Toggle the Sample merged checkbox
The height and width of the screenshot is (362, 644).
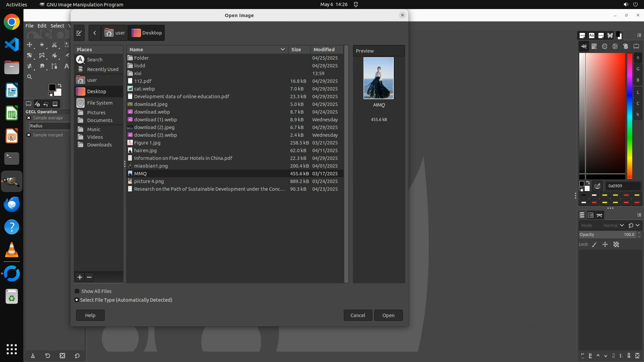coord(29,135)
